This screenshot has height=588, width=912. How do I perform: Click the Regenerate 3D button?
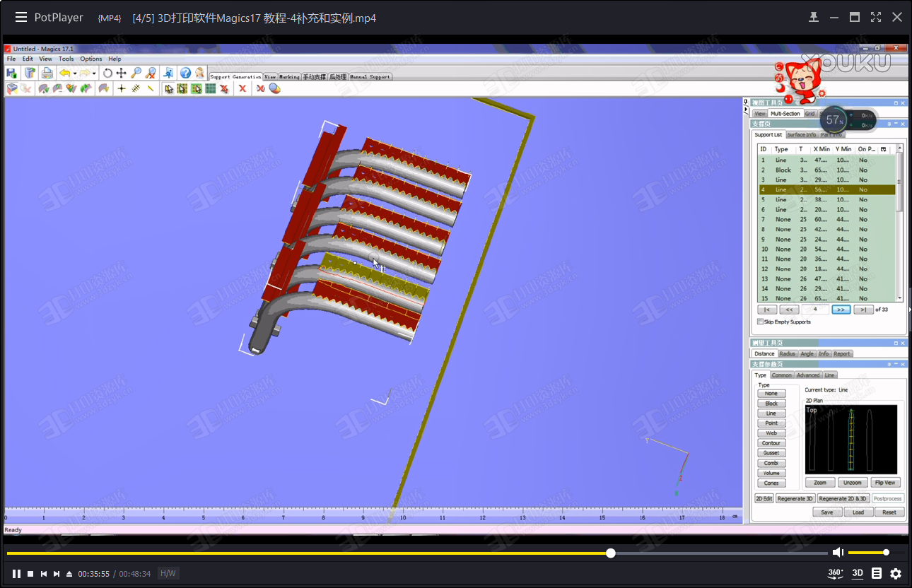(795, 498)
